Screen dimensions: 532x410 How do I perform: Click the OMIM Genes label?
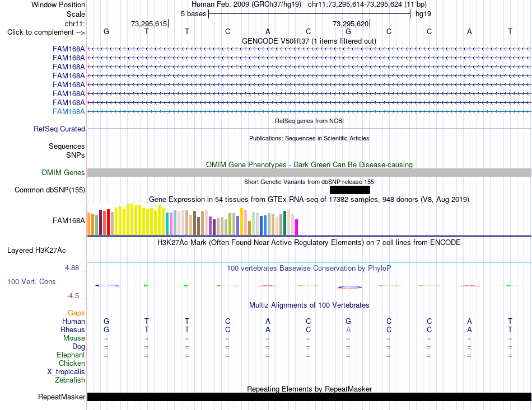click(63, 172)
